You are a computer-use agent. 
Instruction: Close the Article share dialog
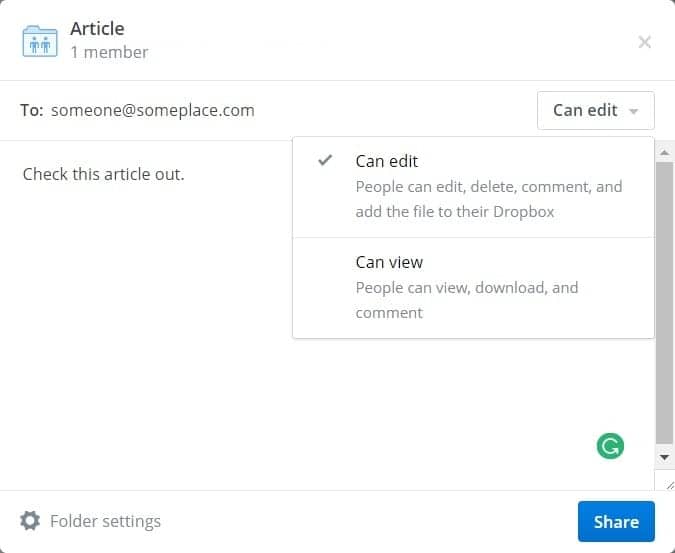[644, 42]
